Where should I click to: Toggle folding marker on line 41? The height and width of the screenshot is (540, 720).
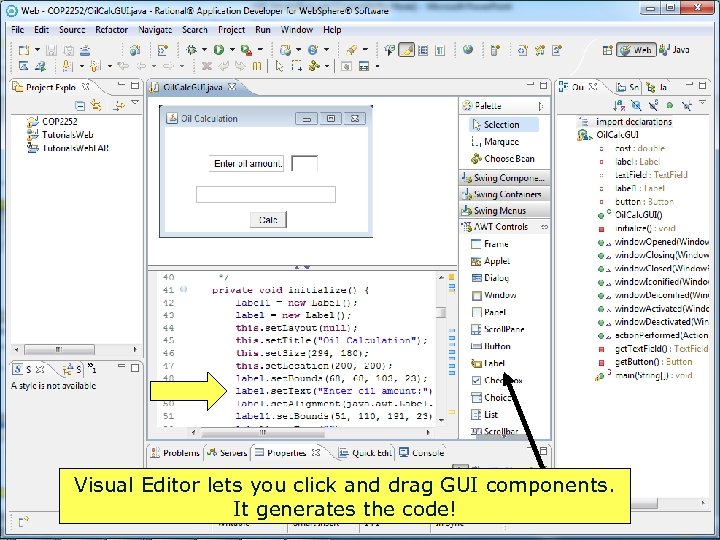click(184, 289)
